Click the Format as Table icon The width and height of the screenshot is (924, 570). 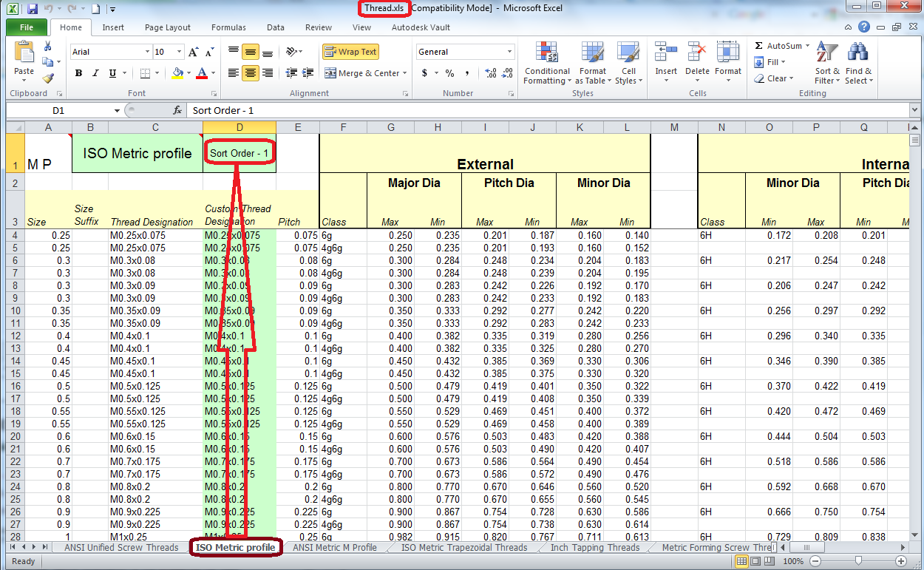point(592,63)
